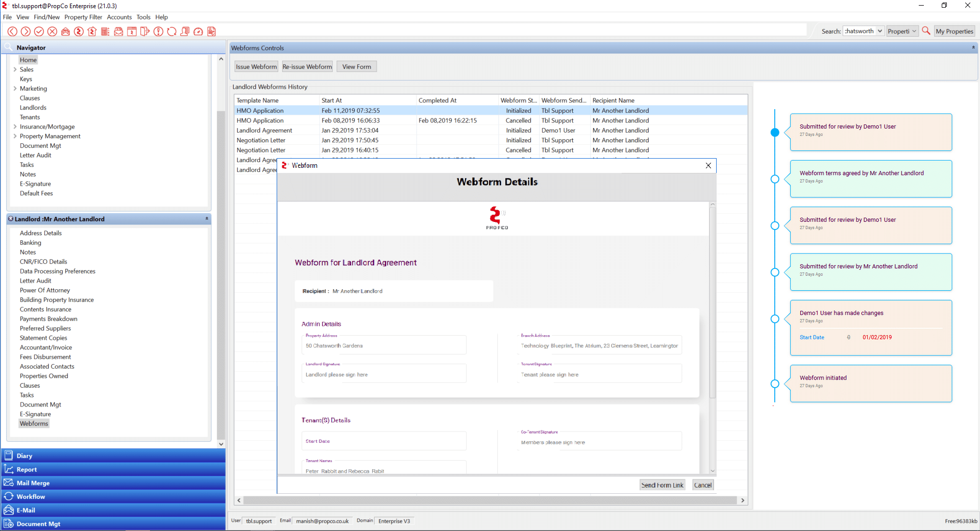Open the File menu
The image size is (980, 531).
(7, 17)
